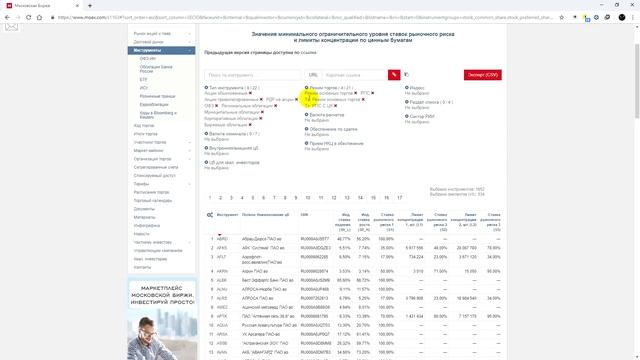
Task: Bookmark this page with star icon
Action: [562, 18]
